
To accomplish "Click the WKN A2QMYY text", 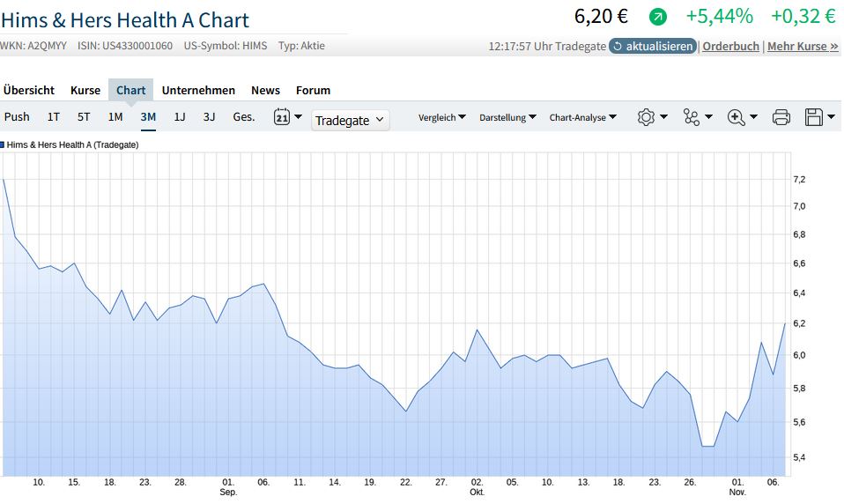I will click(x=33, y=46).
